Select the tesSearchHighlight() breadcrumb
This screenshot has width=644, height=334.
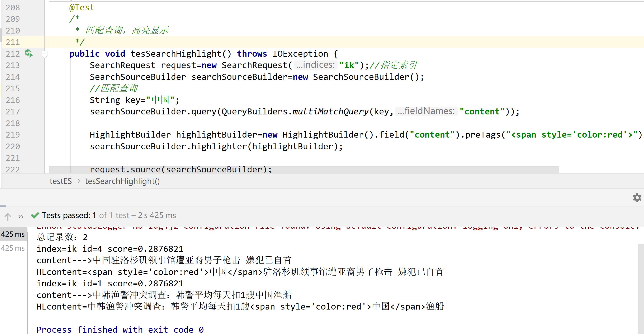122,181
